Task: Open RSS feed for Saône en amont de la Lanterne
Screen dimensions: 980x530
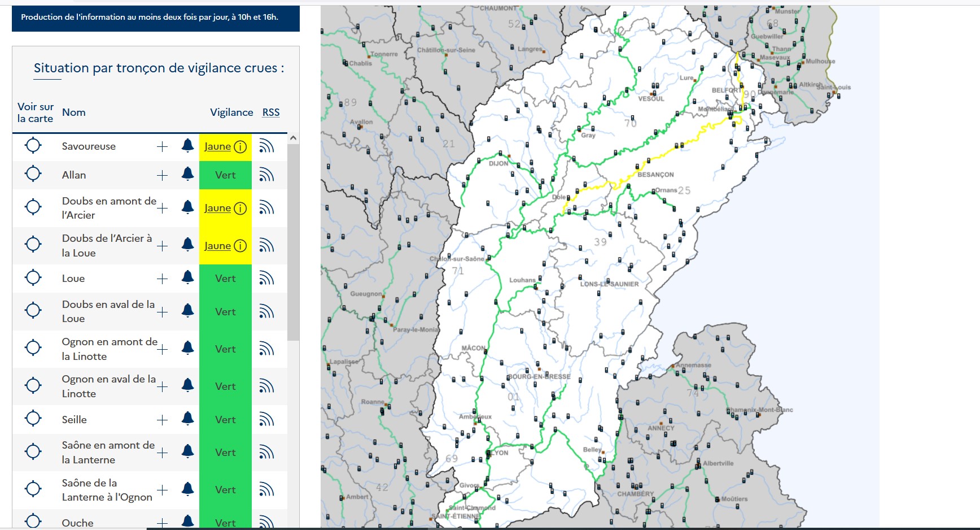Action: click(x=266, y=453)
